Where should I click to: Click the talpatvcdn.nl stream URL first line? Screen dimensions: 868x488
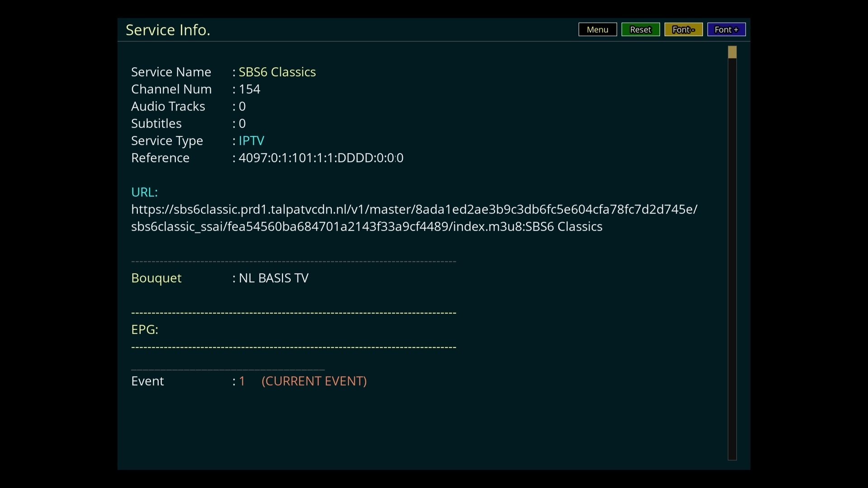[414, 210]
